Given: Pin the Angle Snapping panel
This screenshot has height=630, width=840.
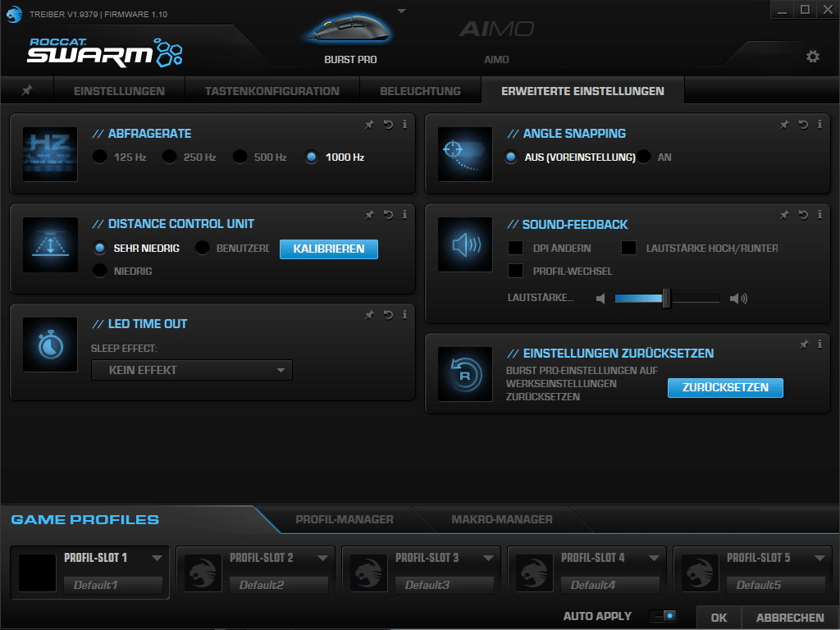Looking at the screenshot, I should point(784,125).
